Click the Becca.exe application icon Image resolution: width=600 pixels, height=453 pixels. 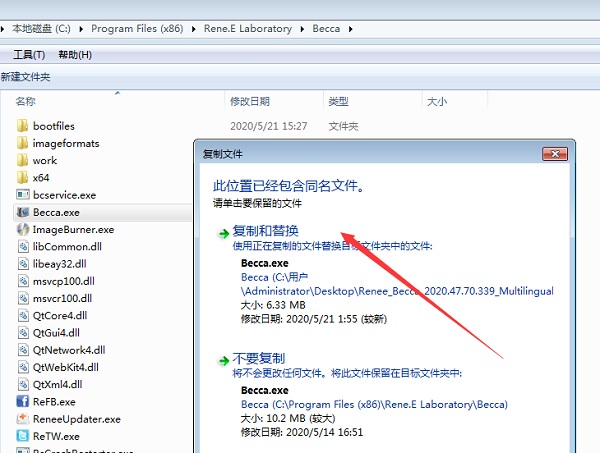click(x=23, y=212)
